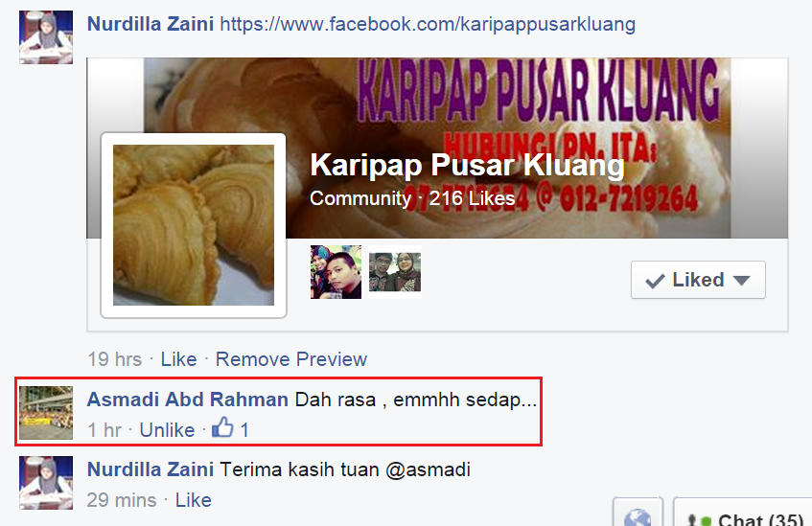View the second friend photo thumbnail

(x=395, y=272)
